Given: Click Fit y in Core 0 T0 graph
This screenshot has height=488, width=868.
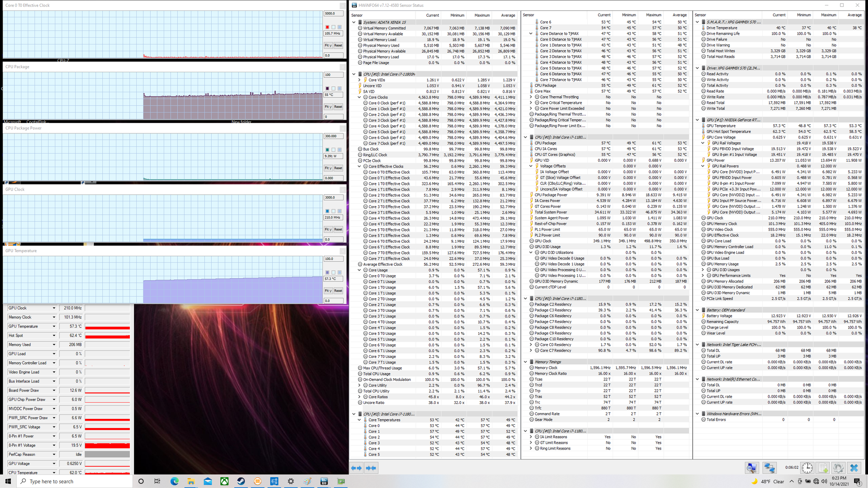Looking at the screenshot, I should pyautogui.click(x=328, y=45).
